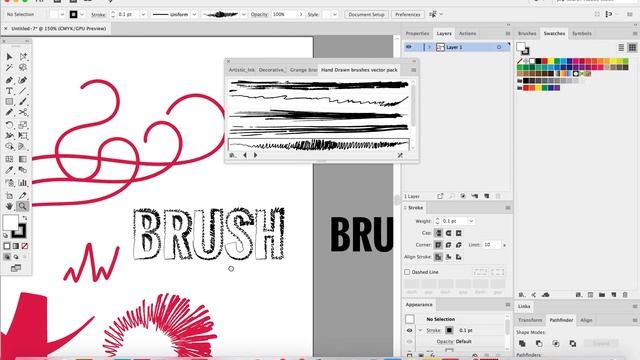640x360 pixels.
Task: Select the Hand tool
Action: coord(9,207)
